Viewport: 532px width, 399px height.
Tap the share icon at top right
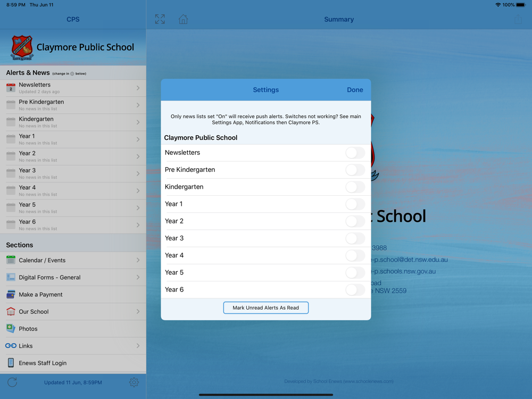click(x=518, y=19)
